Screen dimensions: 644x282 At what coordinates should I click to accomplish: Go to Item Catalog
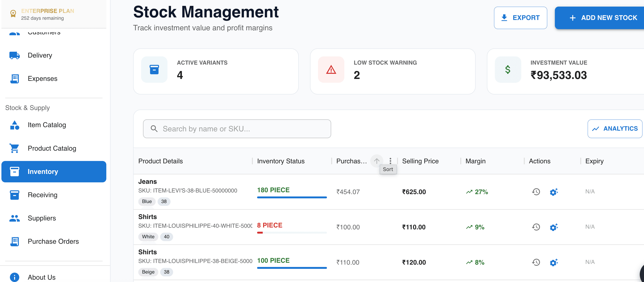[54, 125]
